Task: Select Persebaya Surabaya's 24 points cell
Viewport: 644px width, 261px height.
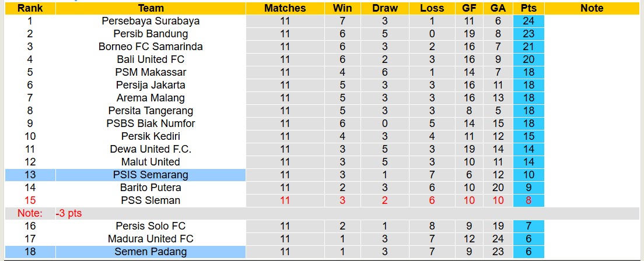Action: tap(528, 21)
